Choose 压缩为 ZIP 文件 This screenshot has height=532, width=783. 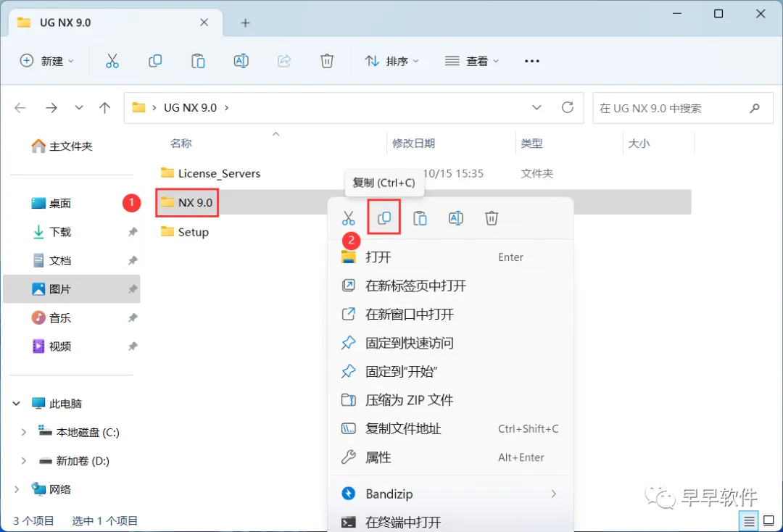coord(450,400)
